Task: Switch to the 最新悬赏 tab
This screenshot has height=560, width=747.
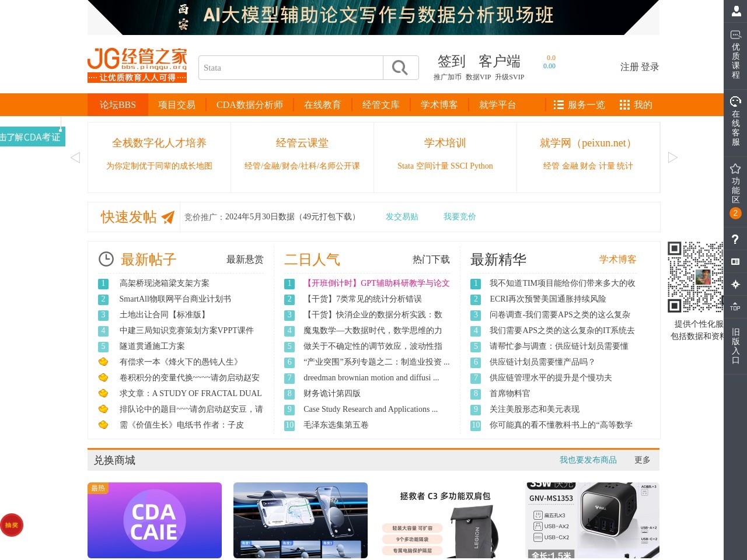Action: [245, 259]
